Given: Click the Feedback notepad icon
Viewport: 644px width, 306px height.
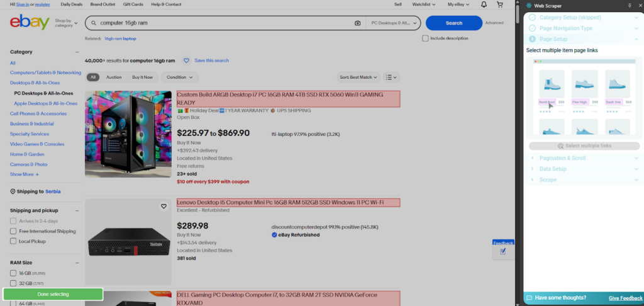Looking at the screenshot, I should click(x=503, y=252).
